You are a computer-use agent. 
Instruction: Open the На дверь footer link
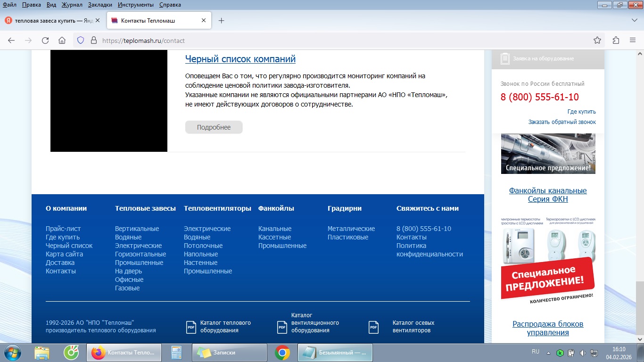click(128, 271)
